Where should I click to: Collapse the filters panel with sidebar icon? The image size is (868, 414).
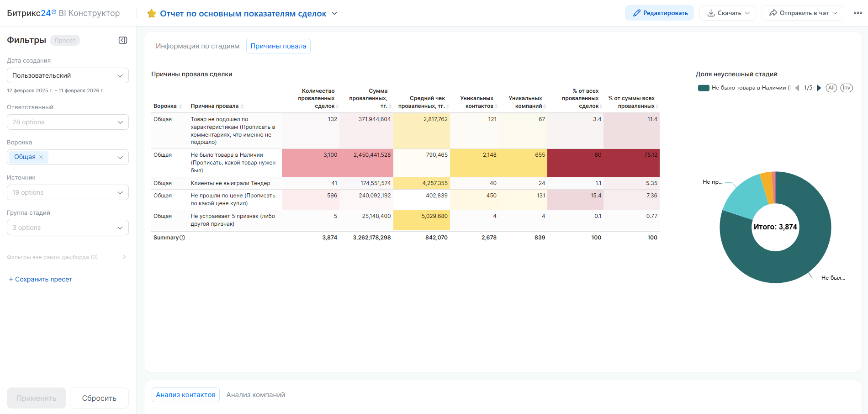[x=123, y=40]
